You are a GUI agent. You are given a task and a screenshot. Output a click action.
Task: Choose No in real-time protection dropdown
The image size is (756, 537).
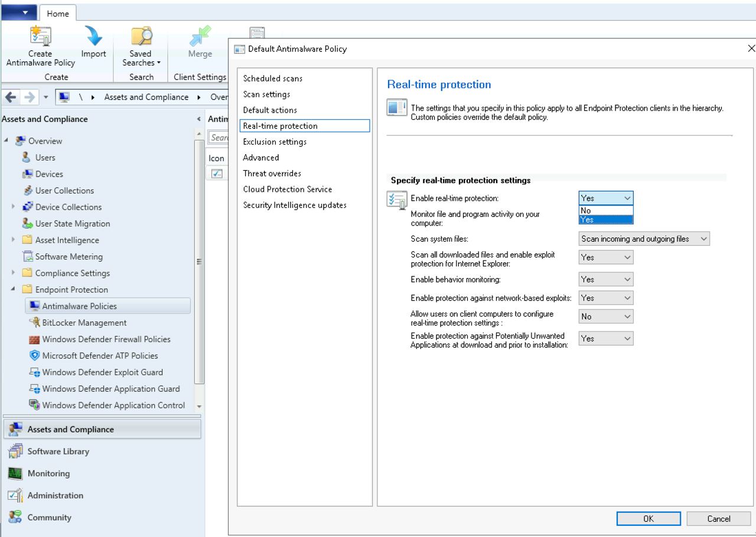pos(606,210)
